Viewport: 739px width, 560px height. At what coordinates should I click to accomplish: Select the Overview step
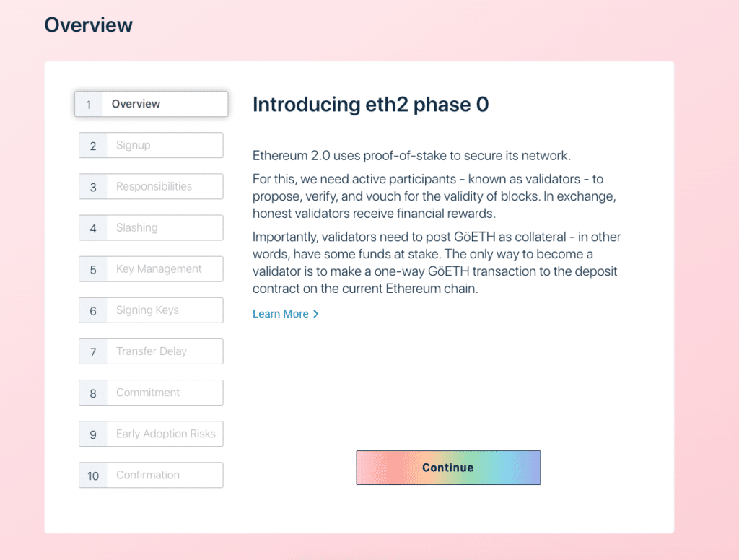click(x=152, y=104)
